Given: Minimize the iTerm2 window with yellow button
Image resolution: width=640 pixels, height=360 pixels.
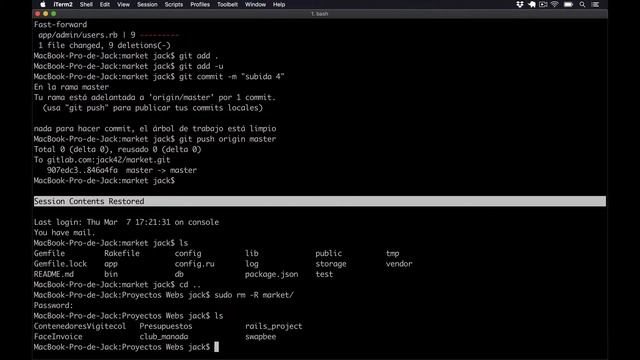Looking at the screenshot, I should tap(46, 14).
